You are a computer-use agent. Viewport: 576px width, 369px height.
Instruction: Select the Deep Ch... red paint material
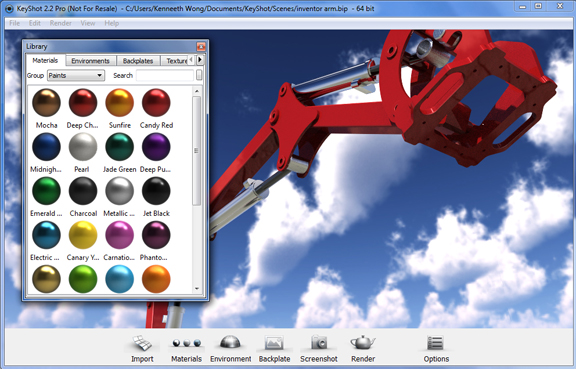83,103
